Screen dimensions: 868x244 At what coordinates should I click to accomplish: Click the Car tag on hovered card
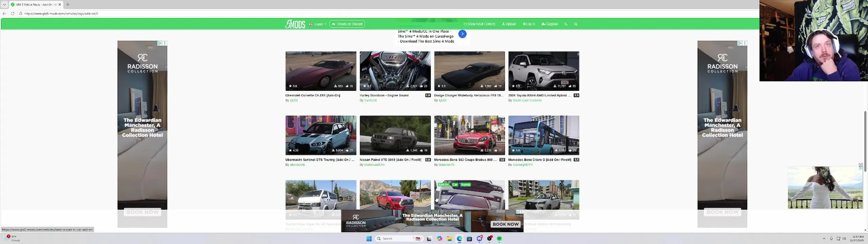(455, 185)
